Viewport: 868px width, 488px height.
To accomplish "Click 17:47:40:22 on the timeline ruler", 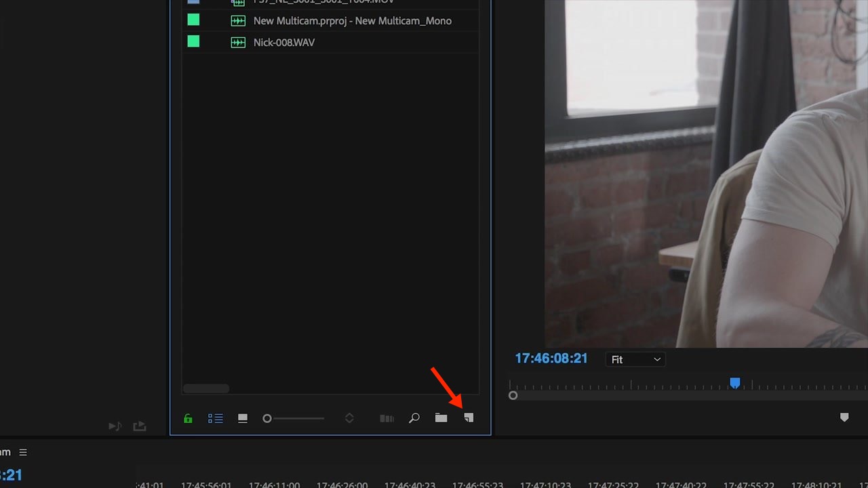I will (x=681, y=485).
